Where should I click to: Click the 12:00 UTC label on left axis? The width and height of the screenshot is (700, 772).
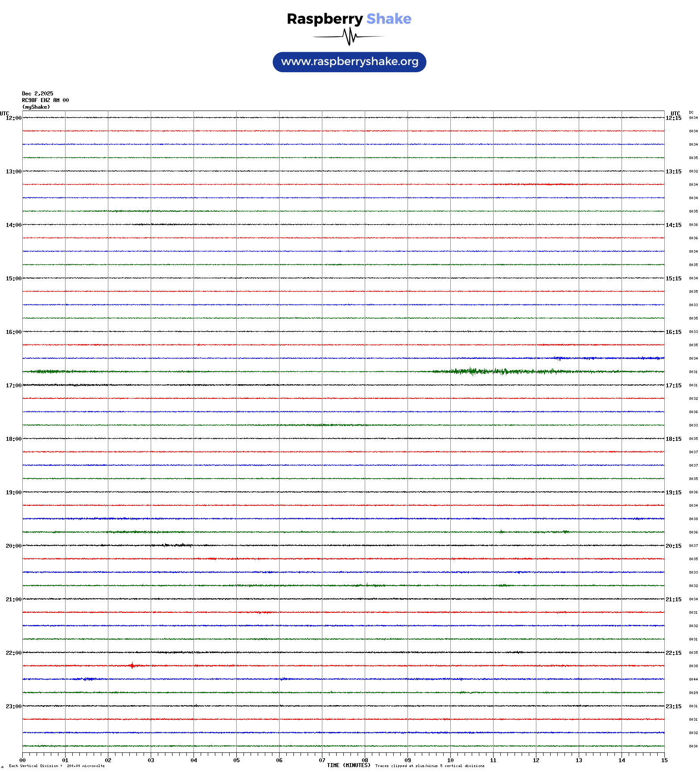pyautogui.click(x=13, y=118)
